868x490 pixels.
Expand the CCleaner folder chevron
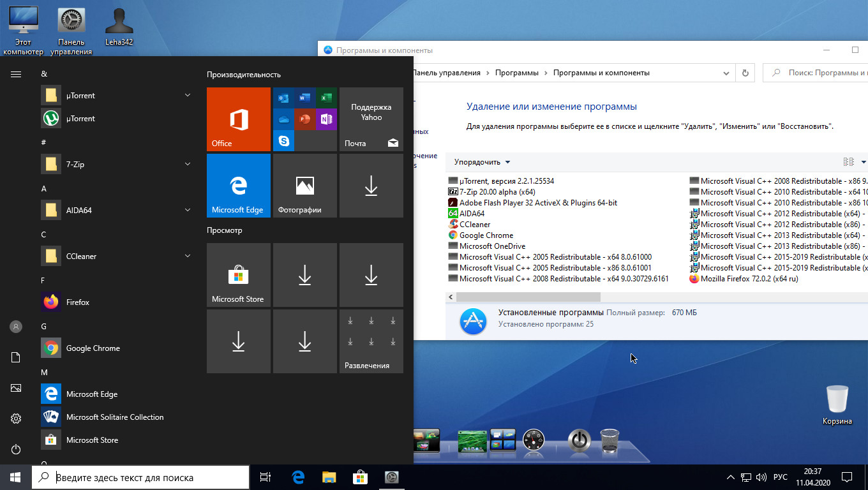click(188, 256)
